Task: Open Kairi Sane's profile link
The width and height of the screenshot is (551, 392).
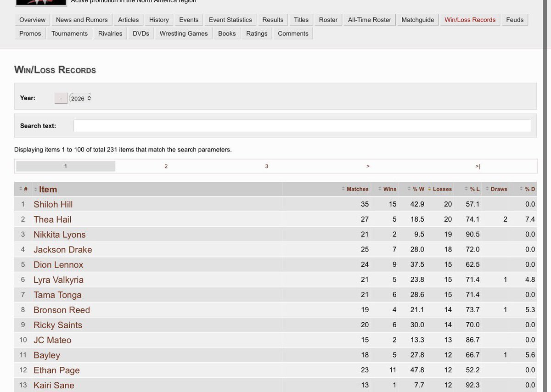Action: (x=54, y=386)
